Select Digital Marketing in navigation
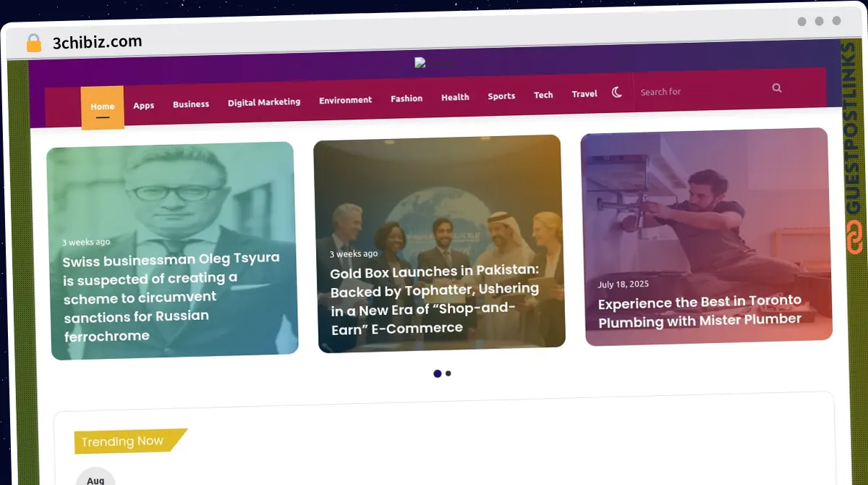This screenshot has width=868, height=485. (x=264, y=102)
